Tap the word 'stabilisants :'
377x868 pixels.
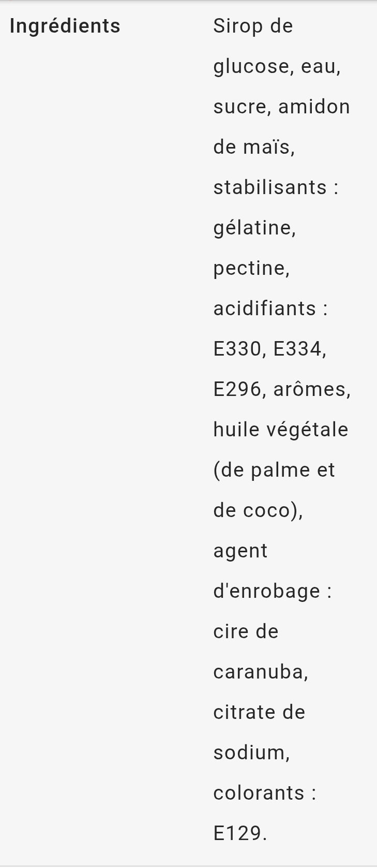276,187
